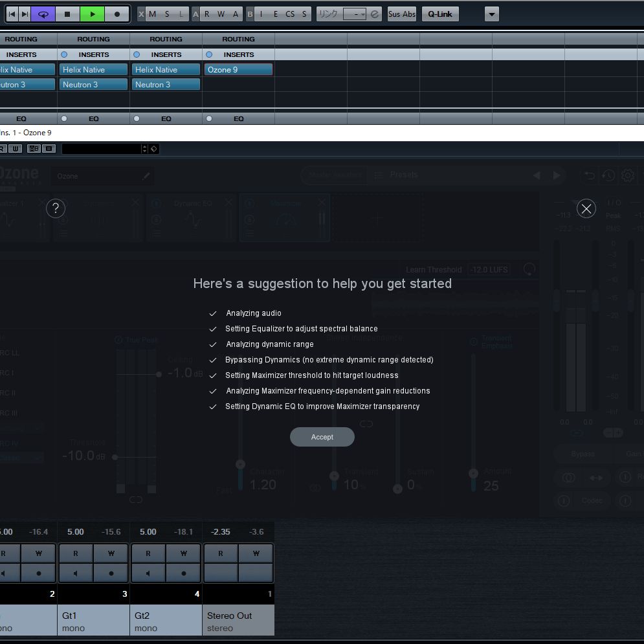Click the R read automation button on Gt1
This screenshot has height=644, width=644.
pyautogui.click(x=76, y=553)
